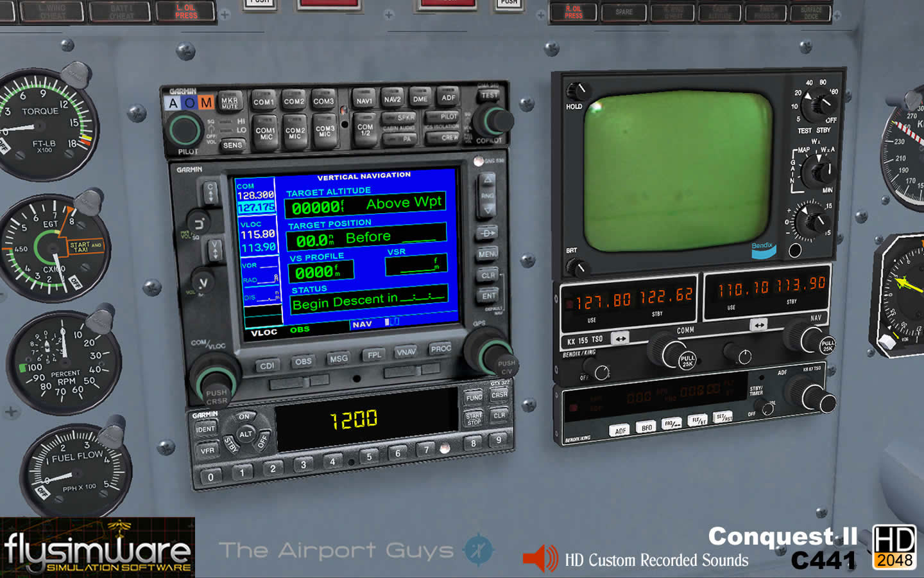
Task: Select the ADF audio source
Action: (448, 98)
